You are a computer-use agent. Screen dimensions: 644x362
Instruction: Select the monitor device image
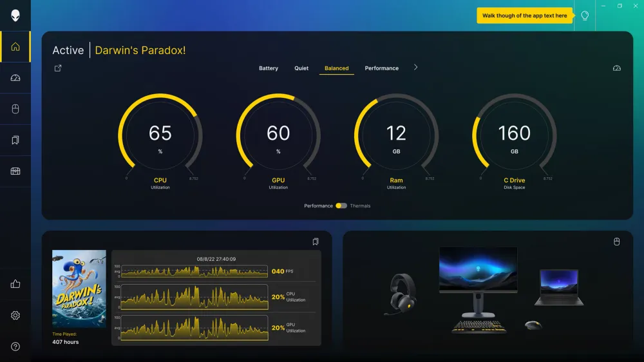pyautogui.click(x=478, y=281)
